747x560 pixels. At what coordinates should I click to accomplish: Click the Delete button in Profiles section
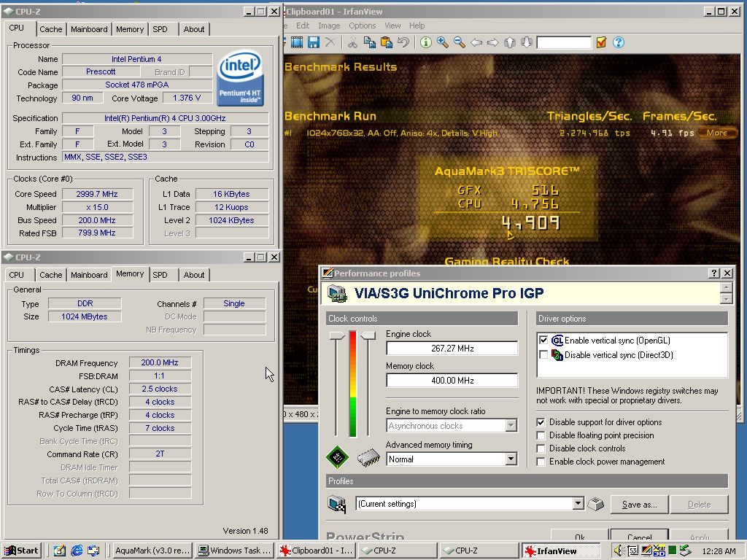699,505
